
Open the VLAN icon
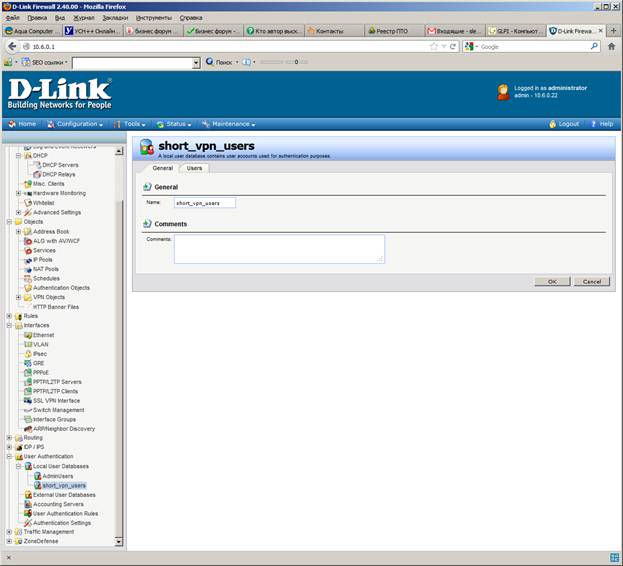coord(28,344)
